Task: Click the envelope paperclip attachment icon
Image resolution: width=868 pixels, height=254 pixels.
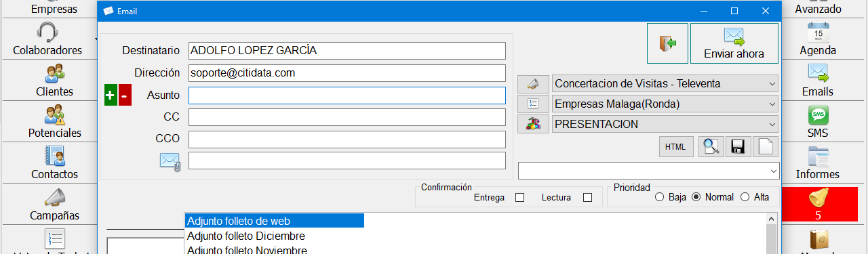Action: [x=170, y=161]
